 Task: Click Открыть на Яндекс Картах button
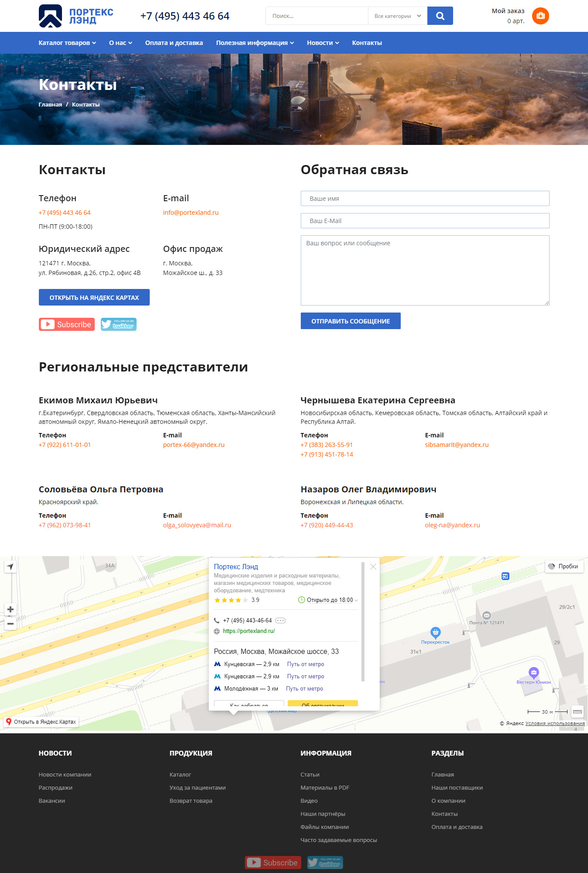94,298
